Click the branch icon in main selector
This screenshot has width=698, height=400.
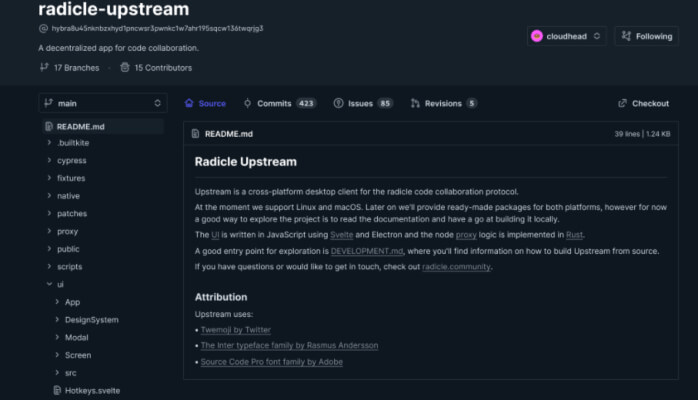[x=49, y=103]
